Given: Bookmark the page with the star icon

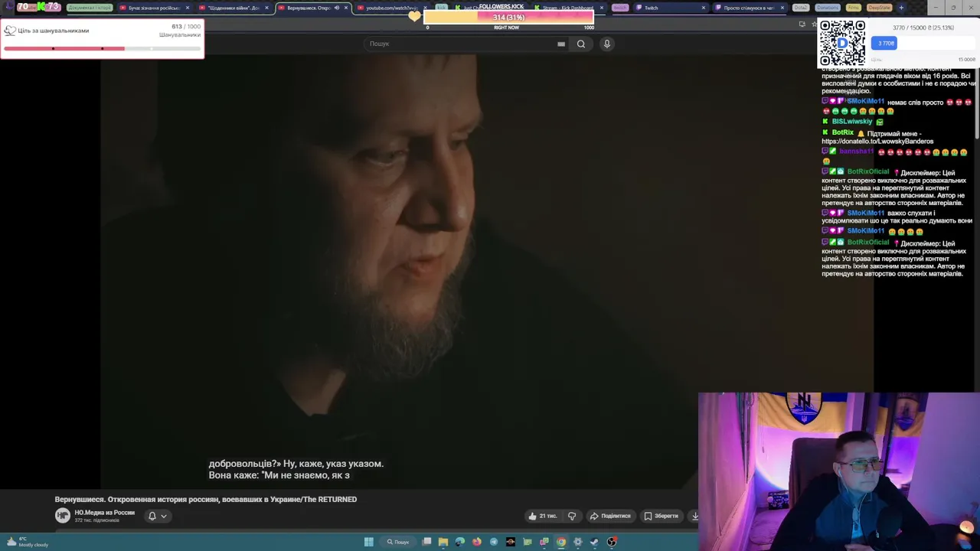Looking at the screenshot, I should point(814,24).
